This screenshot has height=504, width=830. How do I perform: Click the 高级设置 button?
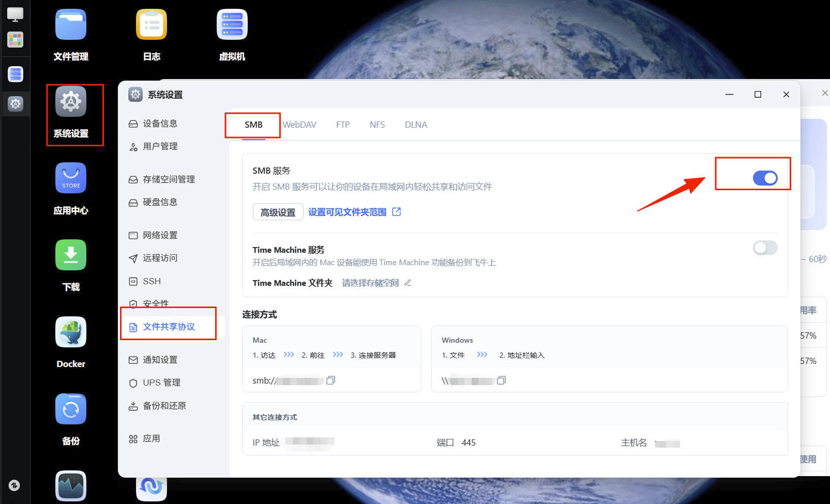[278, 212]
